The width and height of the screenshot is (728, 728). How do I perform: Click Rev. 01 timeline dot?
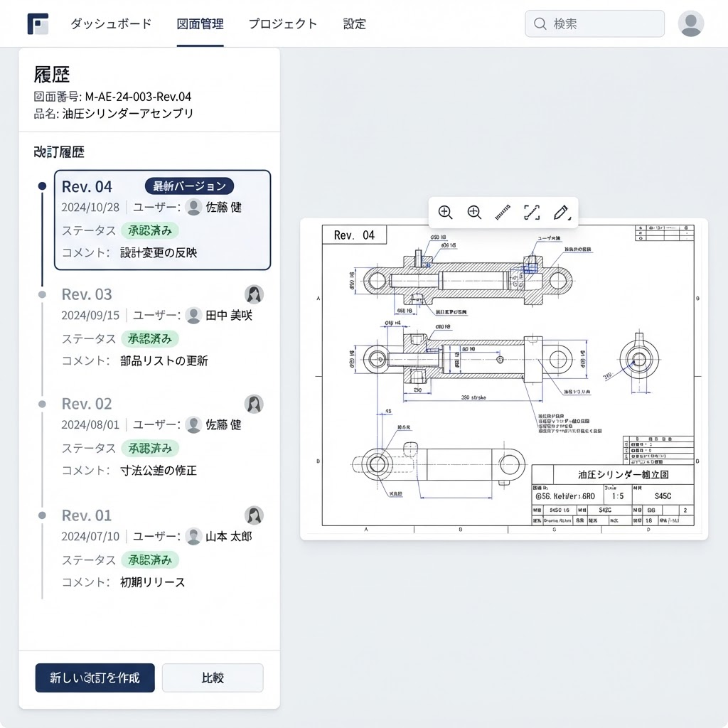[x=42, y=515]
